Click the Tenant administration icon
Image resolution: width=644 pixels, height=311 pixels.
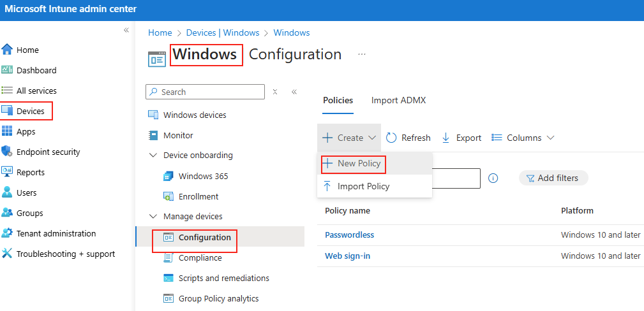pyautogui.click(x=7, y=233)
